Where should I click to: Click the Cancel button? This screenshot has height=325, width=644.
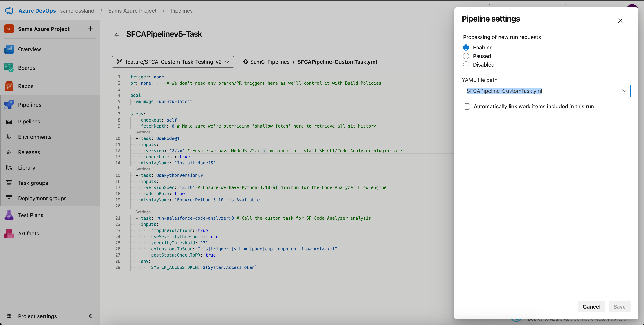point(592,306)
